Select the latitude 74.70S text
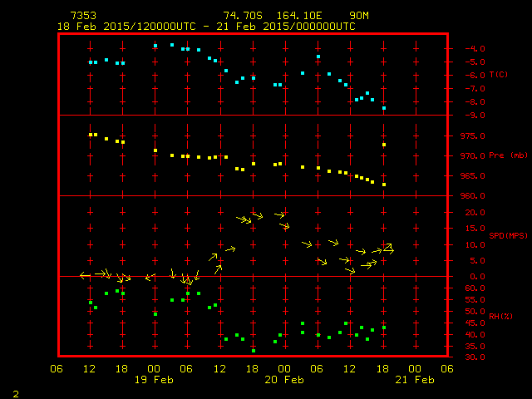 243,16
